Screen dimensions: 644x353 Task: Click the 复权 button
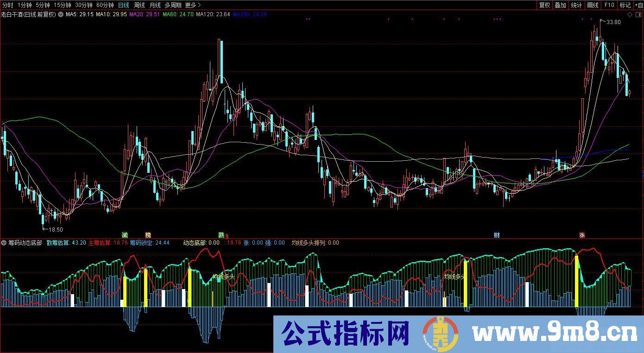tap(544, 5)
